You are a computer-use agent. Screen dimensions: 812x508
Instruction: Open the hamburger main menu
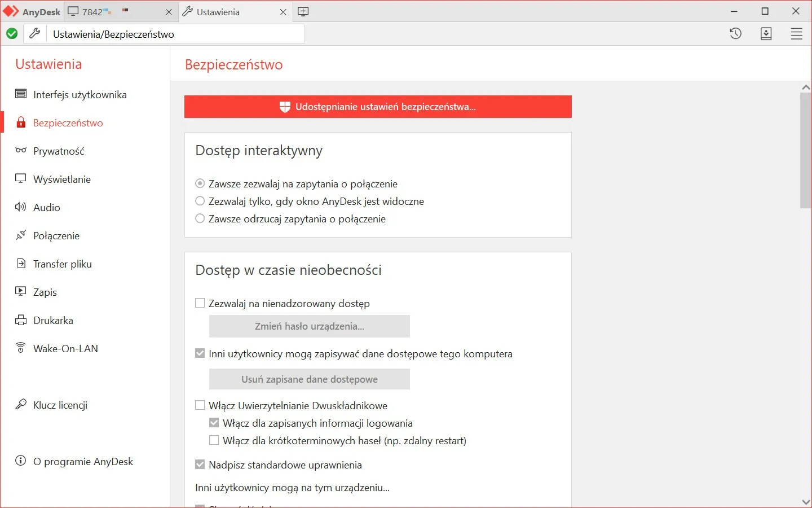tap(796, 34)
